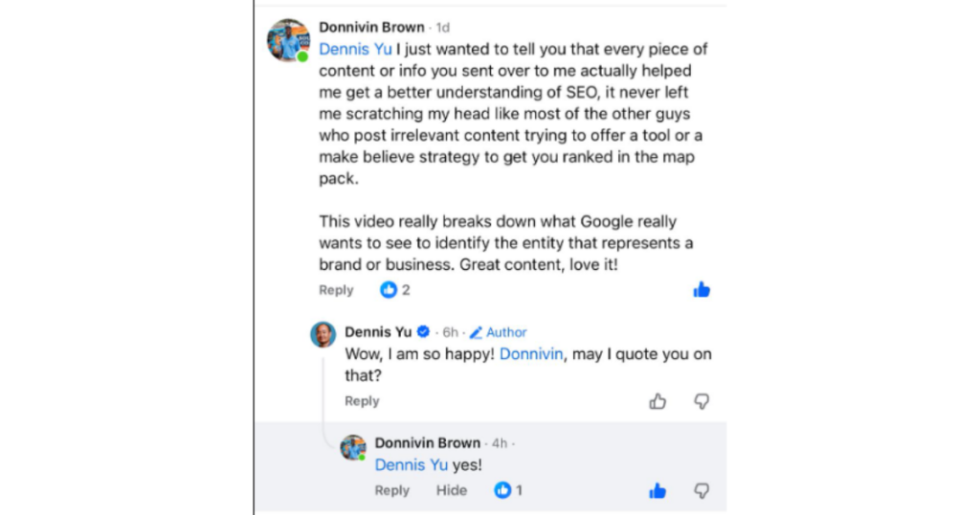Open the Dennis Yu mention in the first comment

[x=355, y=49]
